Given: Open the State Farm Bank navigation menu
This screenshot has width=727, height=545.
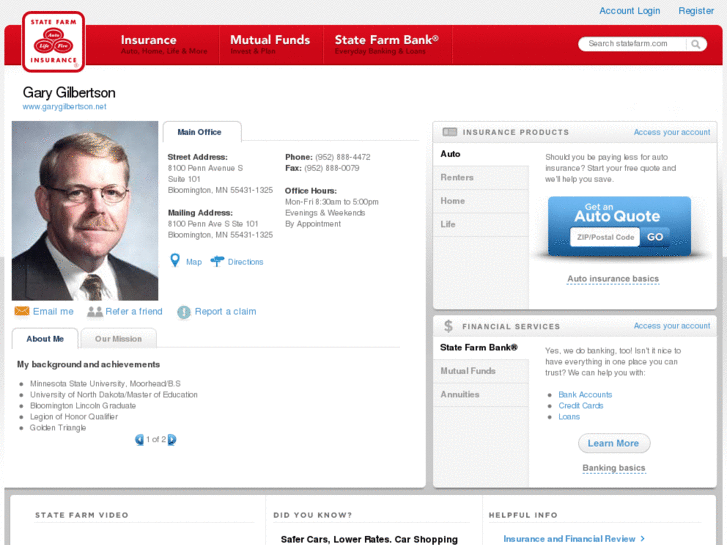Looking at the screenshot, I should pos(387,45).
